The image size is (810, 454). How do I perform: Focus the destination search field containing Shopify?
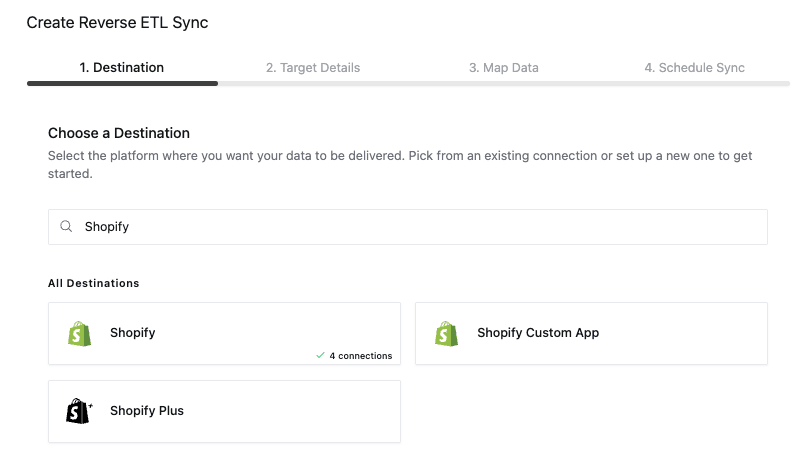[408, 227]
